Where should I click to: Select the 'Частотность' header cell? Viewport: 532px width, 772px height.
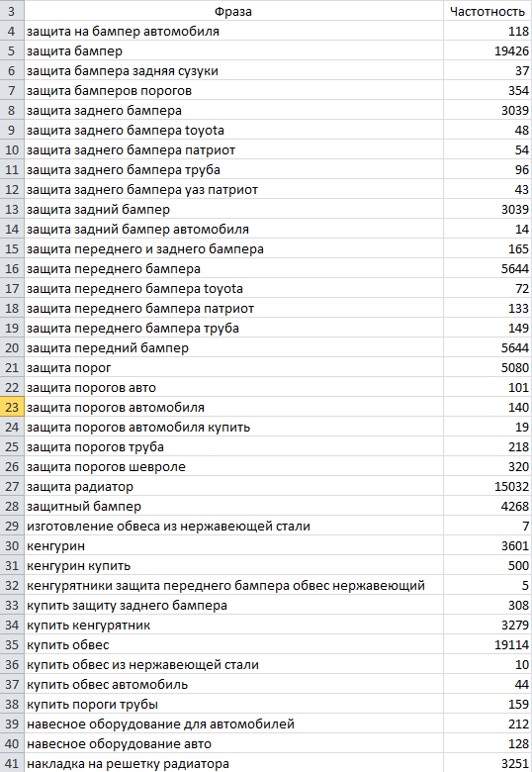coord(488,11)
